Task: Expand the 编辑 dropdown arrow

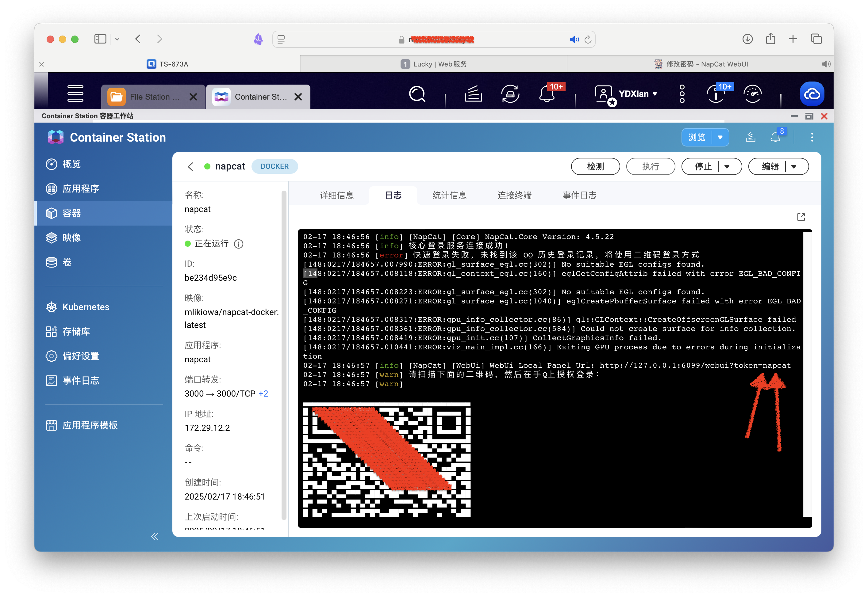Action: point(793,167)
